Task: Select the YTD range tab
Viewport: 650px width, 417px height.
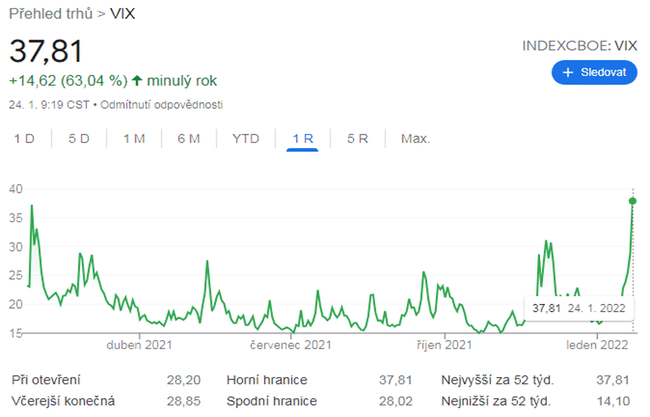Action: click(245, 139)
